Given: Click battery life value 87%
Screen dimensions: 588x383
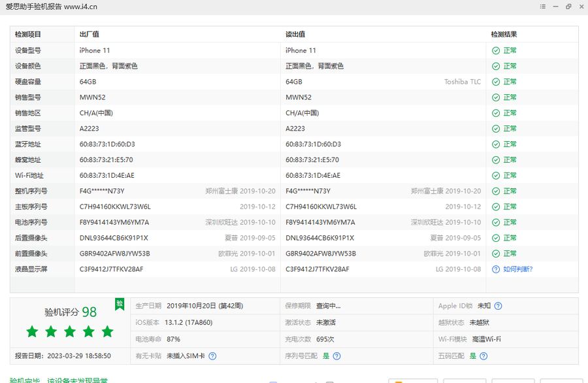Looking at the screenshot, I should point(173,339).
